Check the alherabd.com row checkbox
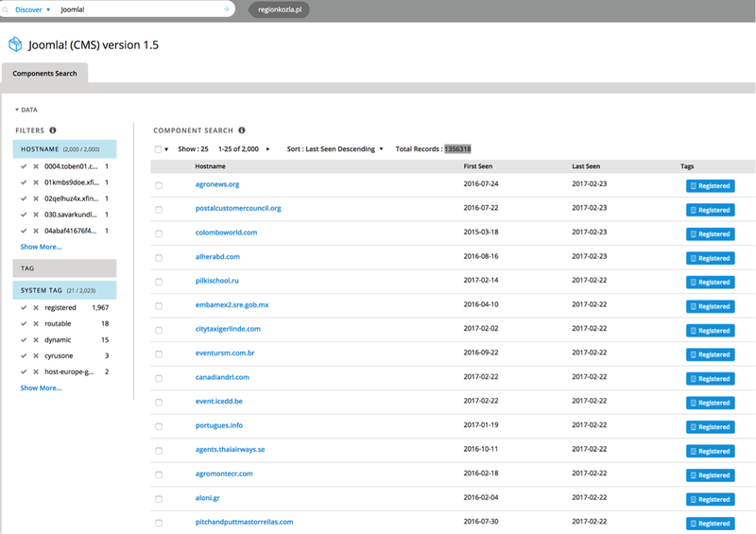Image resolution: width=756 pixels, height=534 pixels. [x=159, y=258]
